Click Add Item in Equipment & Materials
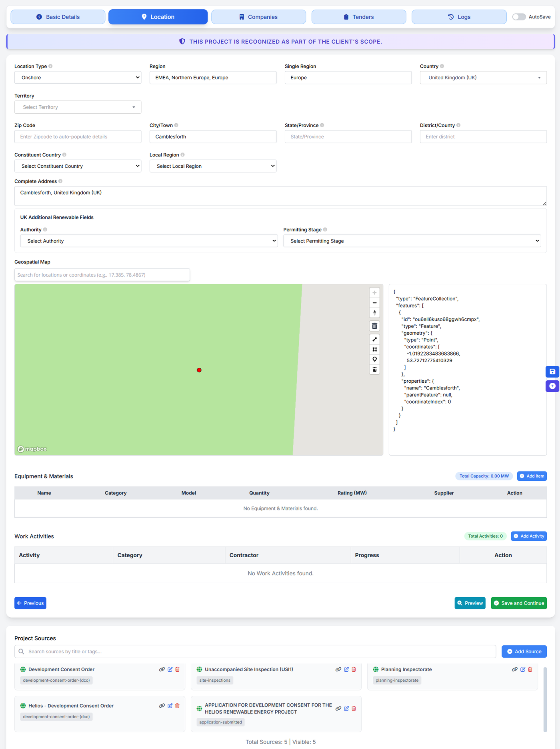560x749 pixels. [x=532, y=476]
